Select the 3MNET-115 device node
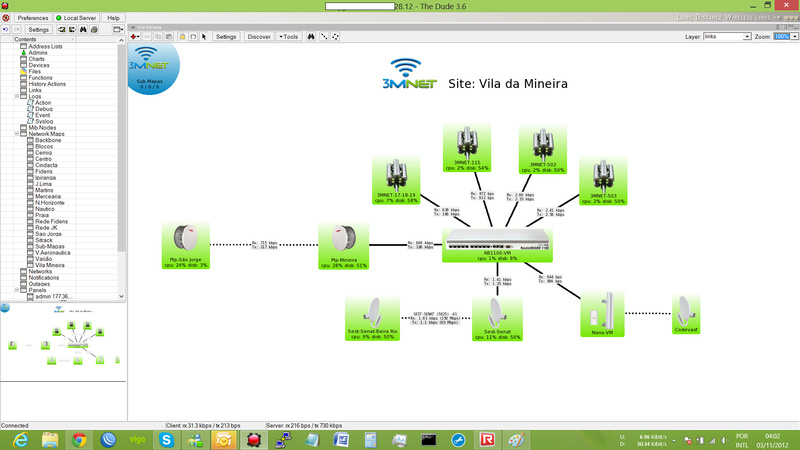 467,147
